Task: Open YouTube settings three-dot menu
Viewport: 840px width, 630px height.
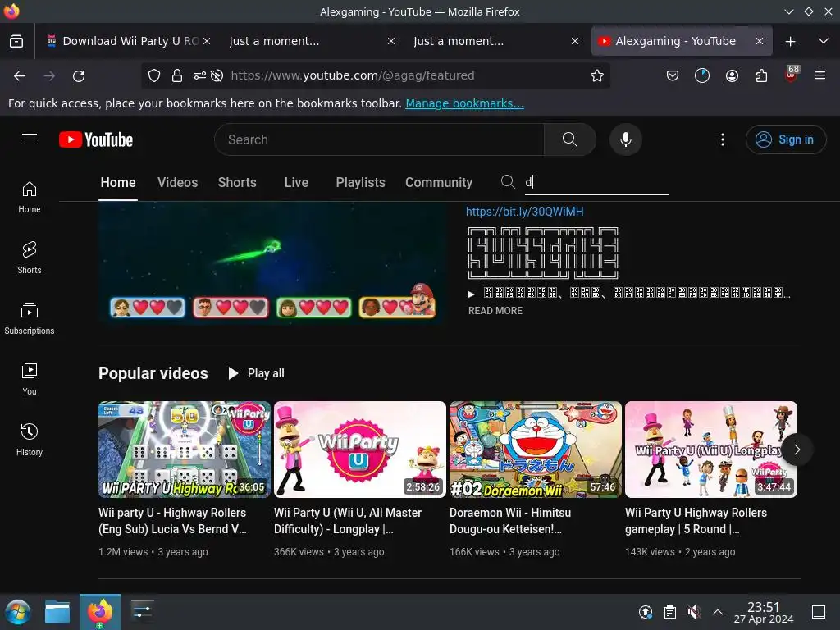Action: [x=723, y=139]
